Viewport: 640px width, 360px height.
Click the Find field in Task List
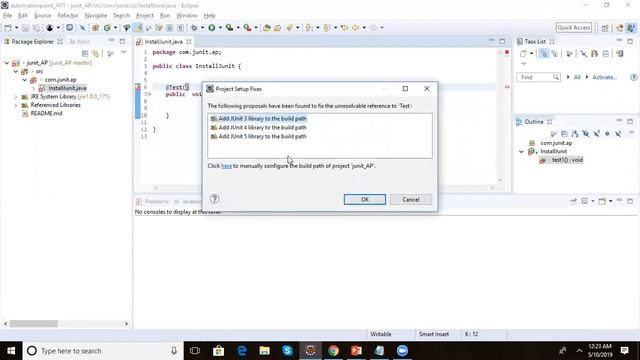point(538,77)
